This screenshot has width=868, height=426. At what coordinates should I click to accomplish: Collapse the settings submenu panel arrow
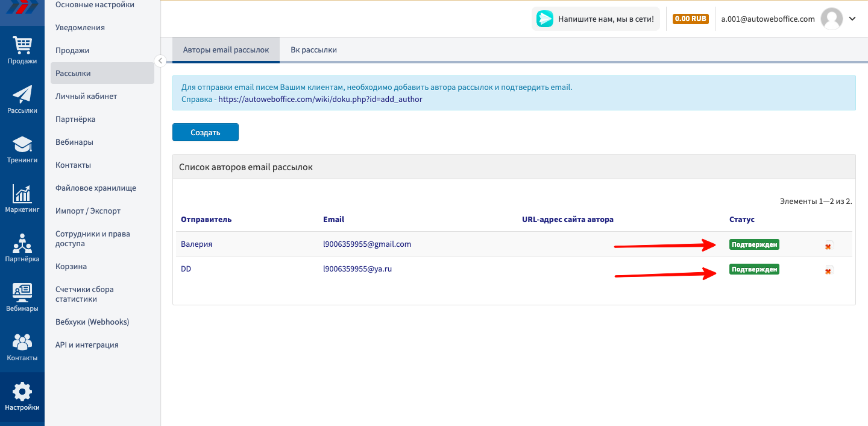click(160, 60)
